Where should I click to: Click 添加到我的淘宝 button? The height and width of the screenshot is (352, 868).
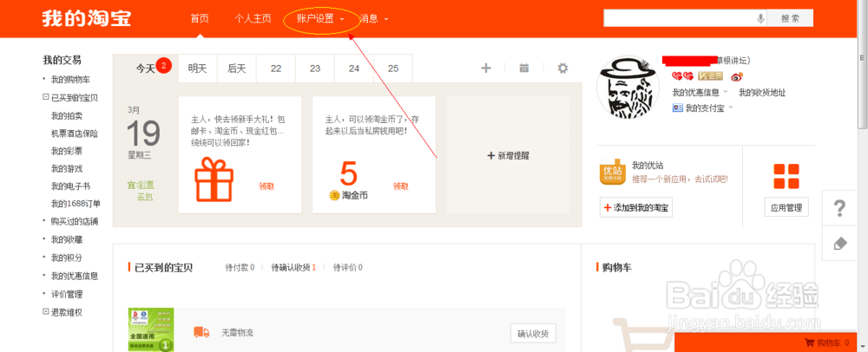636,208
